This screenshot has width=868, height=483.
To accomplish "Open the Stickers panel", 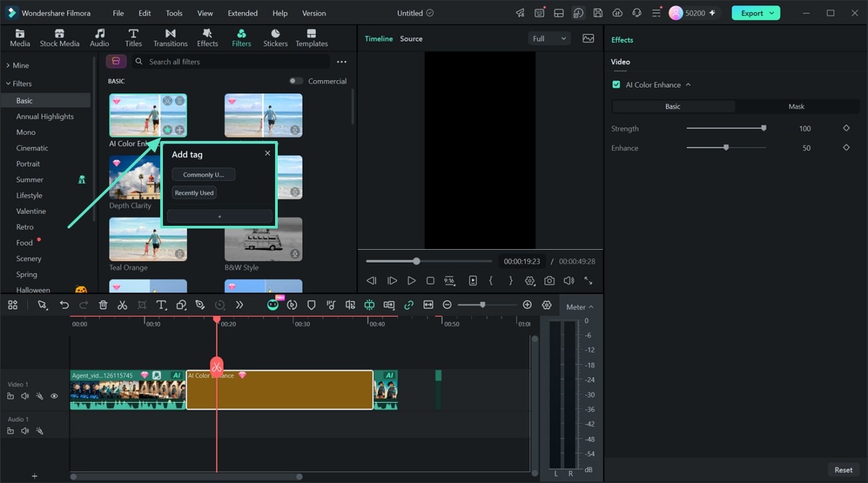I will (x=275, y=38).
